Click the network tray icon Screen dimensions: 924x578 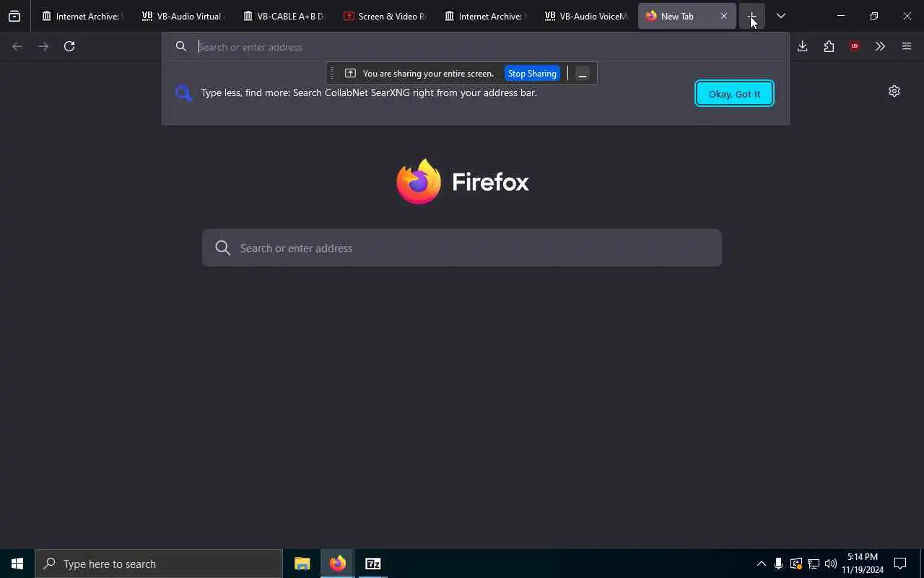click(x=814, y=564)
